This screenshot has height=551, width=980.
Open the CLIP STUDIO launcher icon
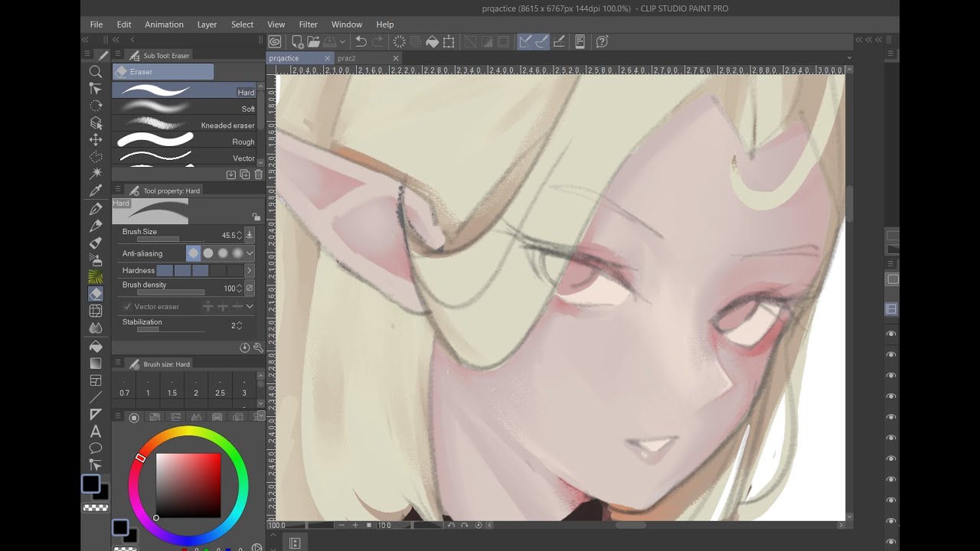tap(275, 42)
